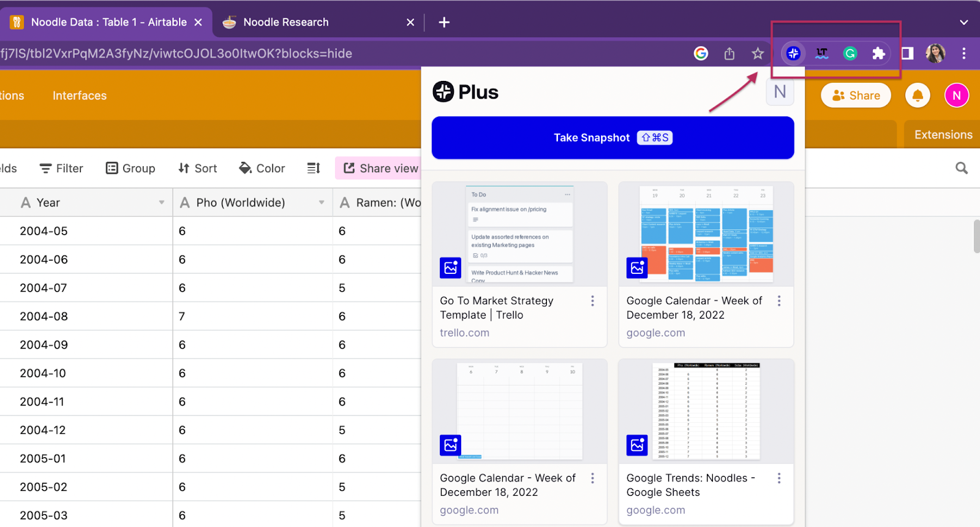Open trello.com link on first snapshot card
Screen dimensions: 980x527
[x=464, y=333]
